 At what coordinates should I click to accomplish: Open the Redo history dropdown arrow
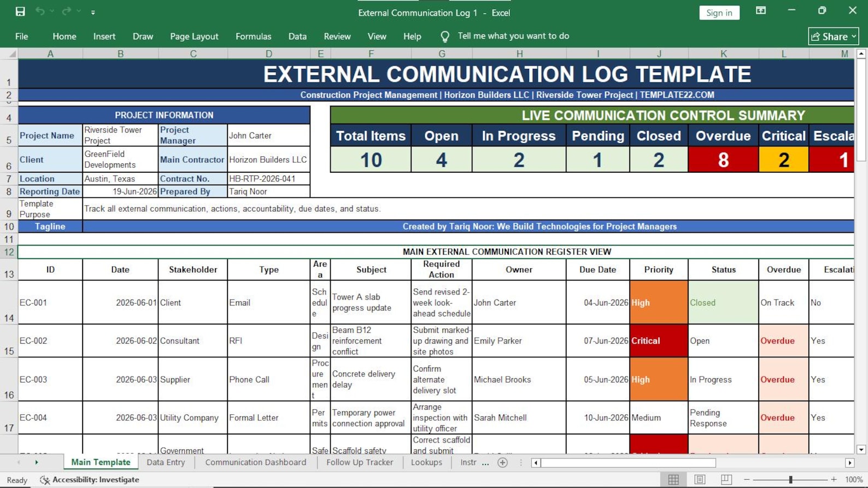point(79,11)
